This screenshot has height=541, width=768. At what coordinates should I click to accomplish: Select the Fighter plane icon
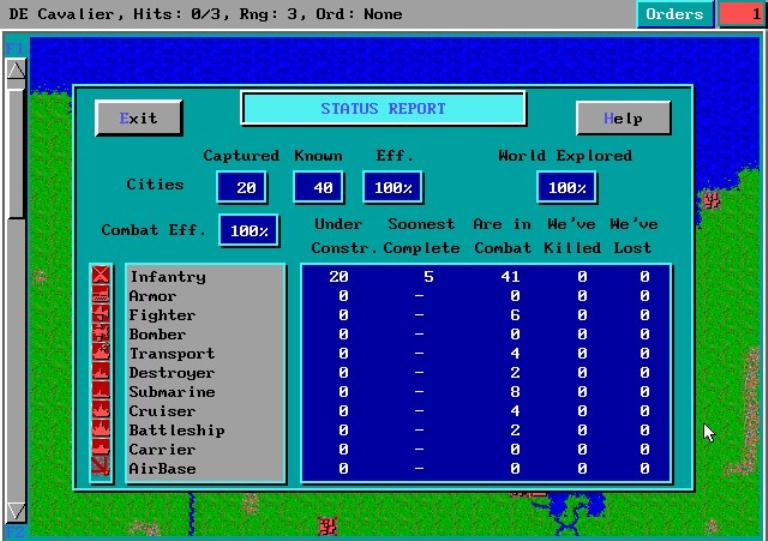coord(101,315)
